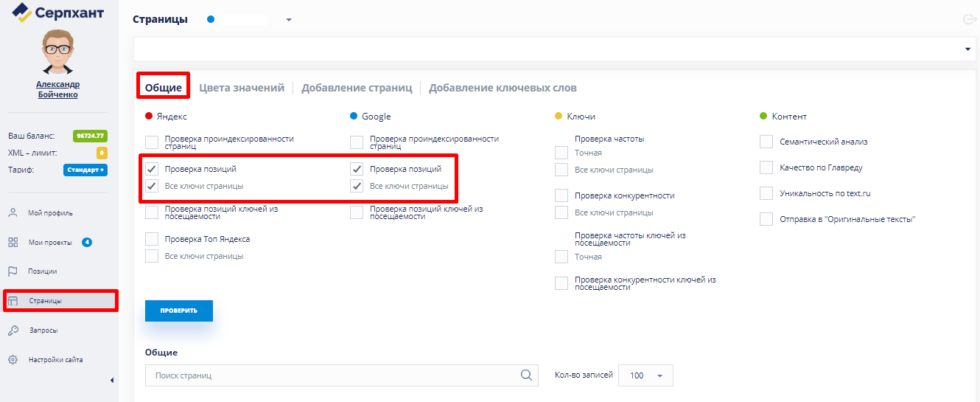Click the search magnifier icon in page search
This screenshot has height=402, width=980.
(526, 375)
